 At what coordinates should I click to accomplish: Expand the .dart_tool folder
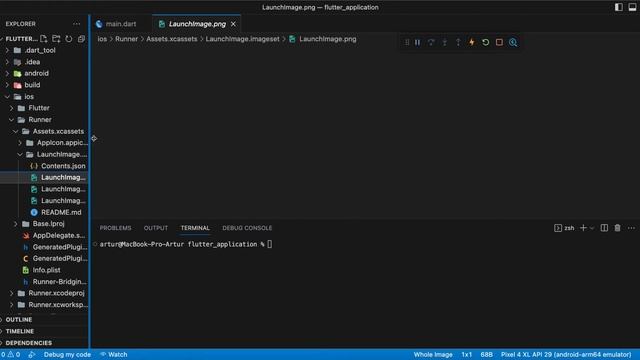[44, 50]
